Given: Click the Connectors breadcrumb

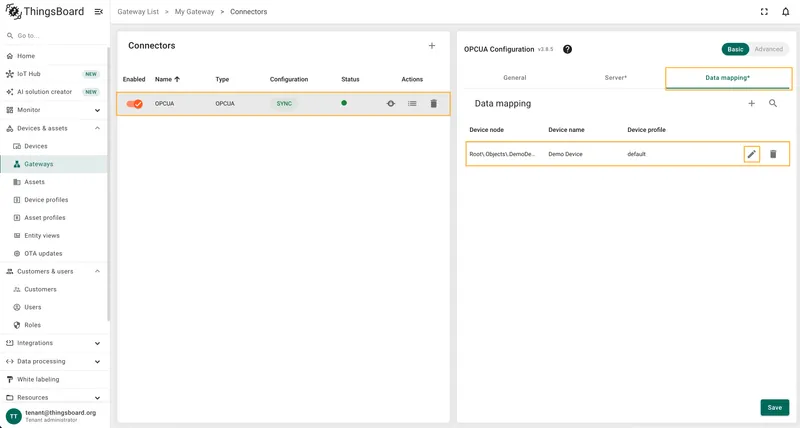Looking at the screenshot, I should (x=248, y=12).
